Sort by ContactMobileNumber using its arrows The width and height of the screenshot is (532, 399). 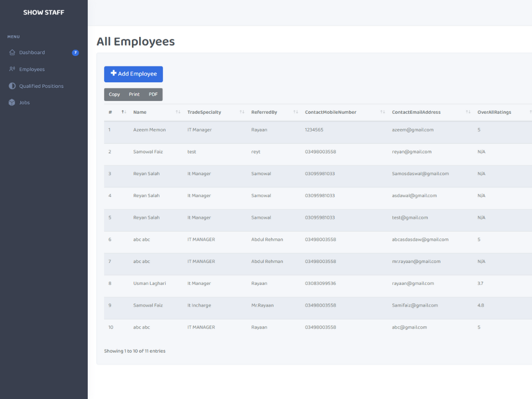tap(382, 112)
